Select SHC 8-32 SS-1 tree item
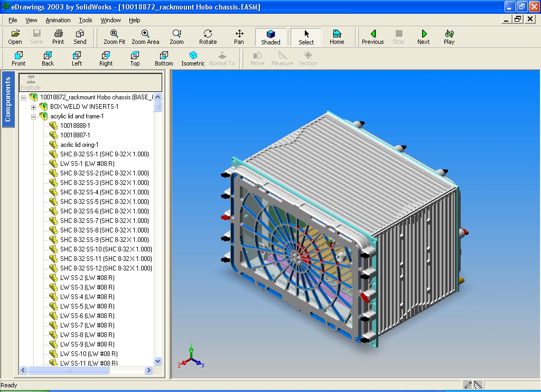The width and height of the screenshot is (541, 392). coord(105,154)
